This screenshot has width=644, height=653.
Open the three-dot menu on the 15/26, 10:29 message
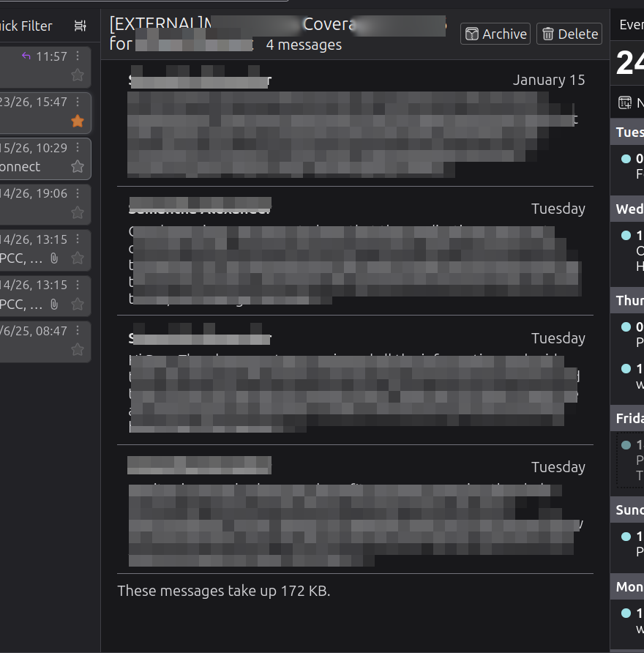[x=78, y=147]
